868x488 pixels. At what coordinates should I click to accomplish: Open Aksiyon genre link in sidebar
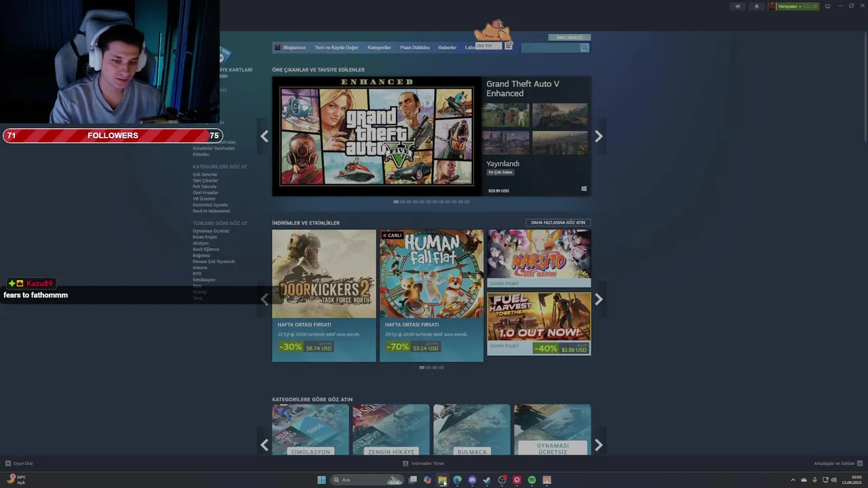tap(201, 243)
